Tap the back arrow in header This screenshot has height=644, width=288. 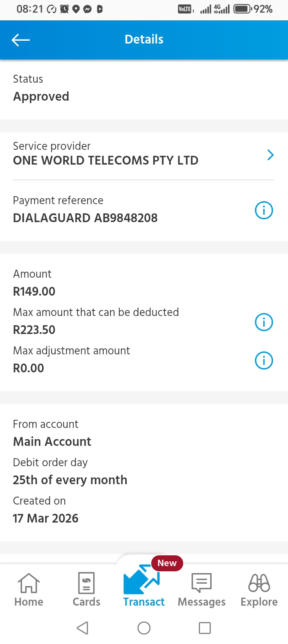click(x=21, y=40)
